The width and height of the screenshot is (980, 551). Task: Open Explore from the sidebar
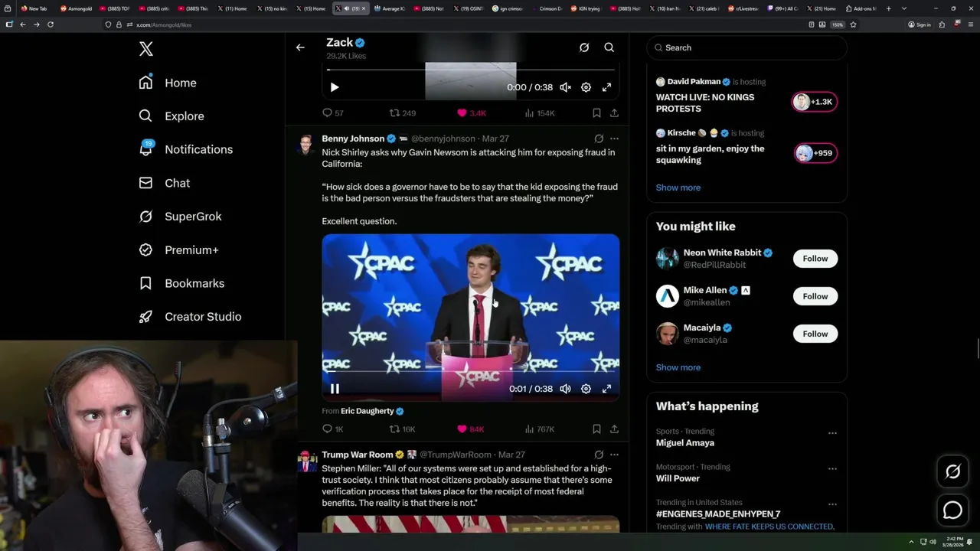coord(171,116)
